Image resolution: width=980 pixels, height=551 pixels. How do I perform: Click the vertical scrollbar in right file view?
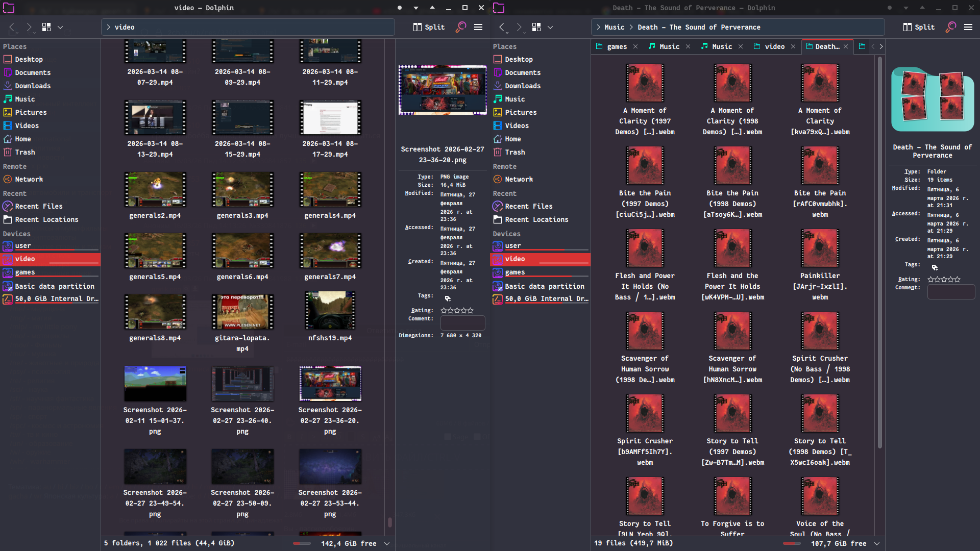pyautogui.click(x=879, y=255)
